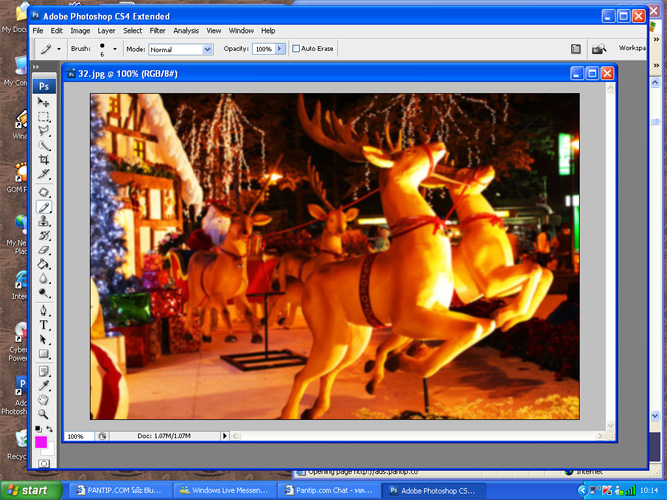Select the Move tool
Screen dimensions: 667x500
point(43,102)
